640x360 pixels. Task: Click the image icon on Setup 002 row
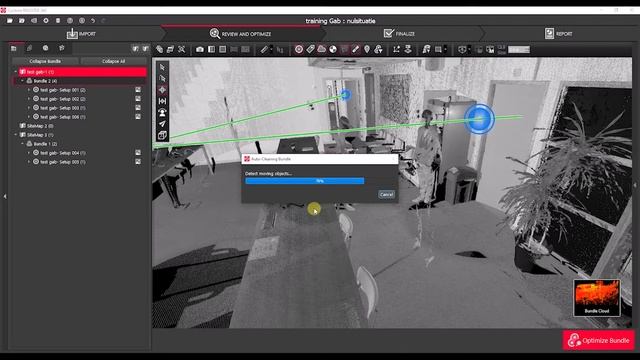138,99
